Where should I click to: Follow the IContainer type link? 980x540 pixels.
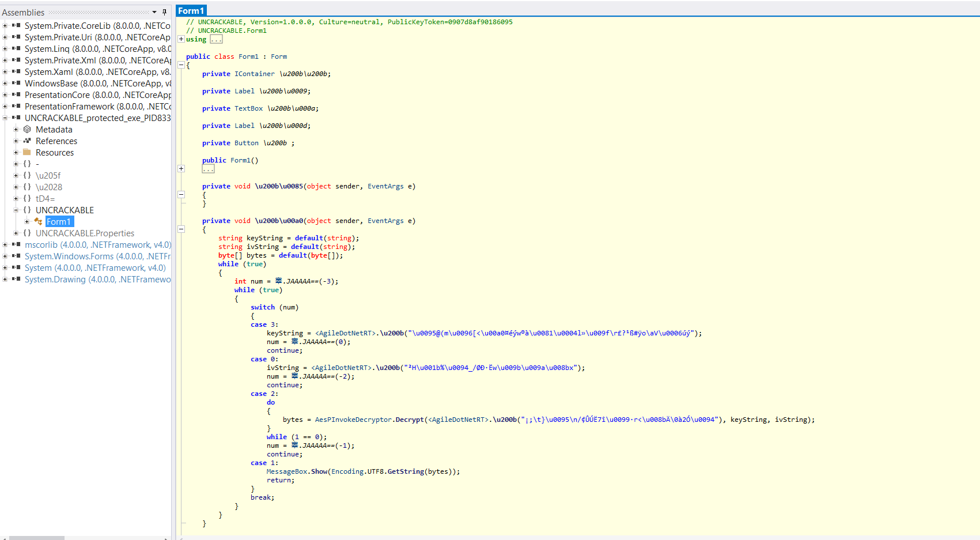pyautogui.click(x=255, y=74)
